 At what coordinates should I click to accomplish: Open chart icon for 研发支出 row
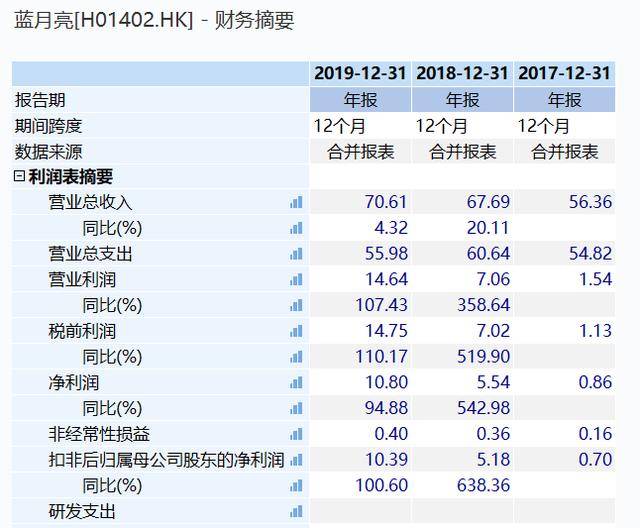pyautogui.click(x=296, y=511)
